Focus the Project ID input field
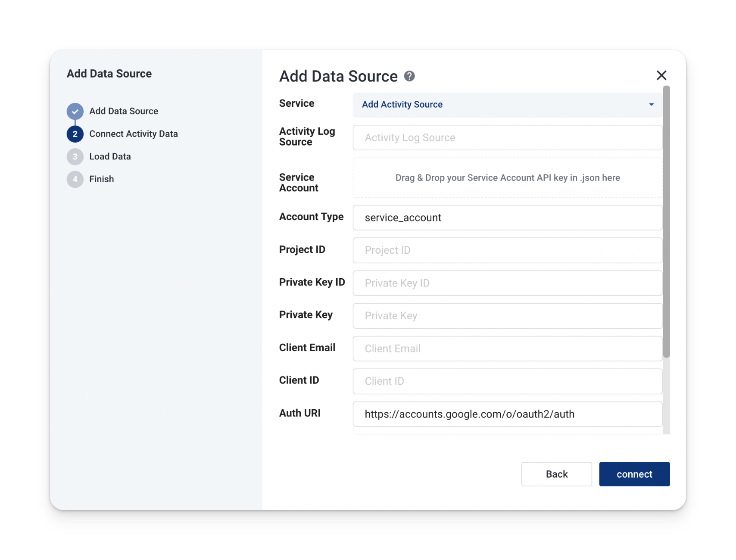 [507, 250]
